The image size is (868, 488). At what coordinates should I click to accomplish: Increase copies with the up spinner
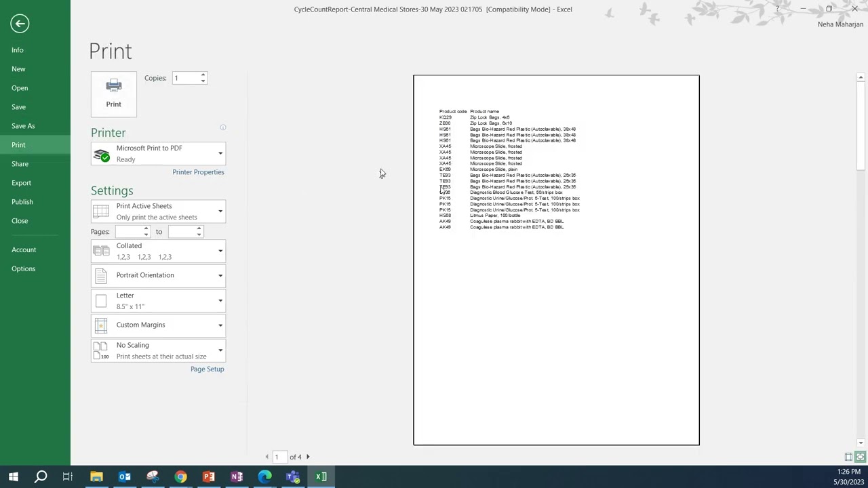(203, 75)
